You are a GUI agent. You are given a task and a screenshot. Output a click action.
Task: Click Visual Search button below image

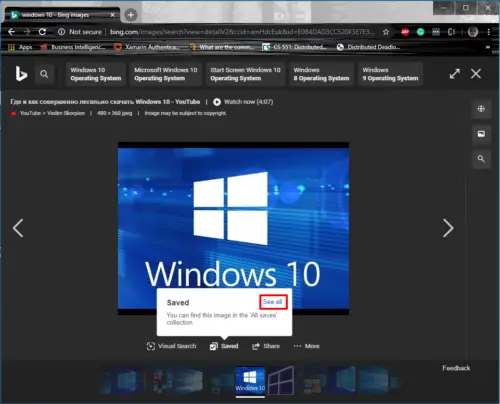point(171,346)
